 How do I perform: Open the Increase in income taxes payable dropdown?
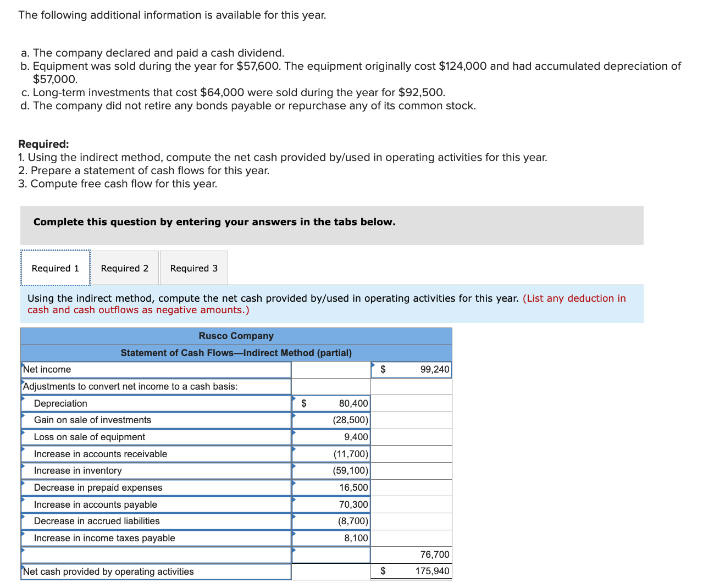pyautogui.click(x=156, y=539)
